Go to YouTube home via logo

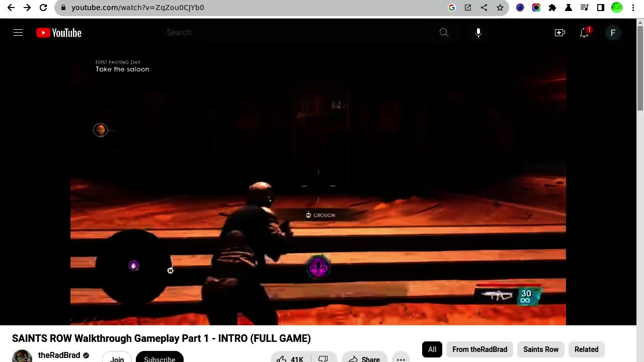[59, 33]
